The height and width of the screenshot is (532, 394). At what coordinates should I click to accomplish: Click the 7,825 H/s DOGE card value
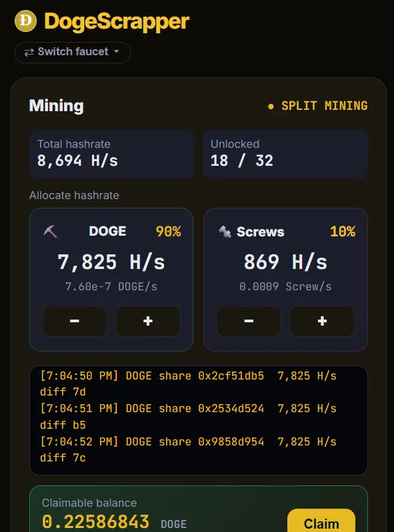point(111,262)
